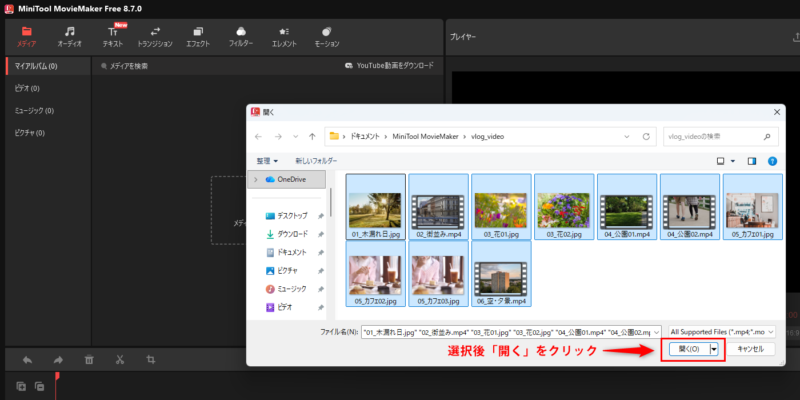This screenshot has height=400, width=800.
Task: Click the add track icon with plus
Action: point(21,386)
